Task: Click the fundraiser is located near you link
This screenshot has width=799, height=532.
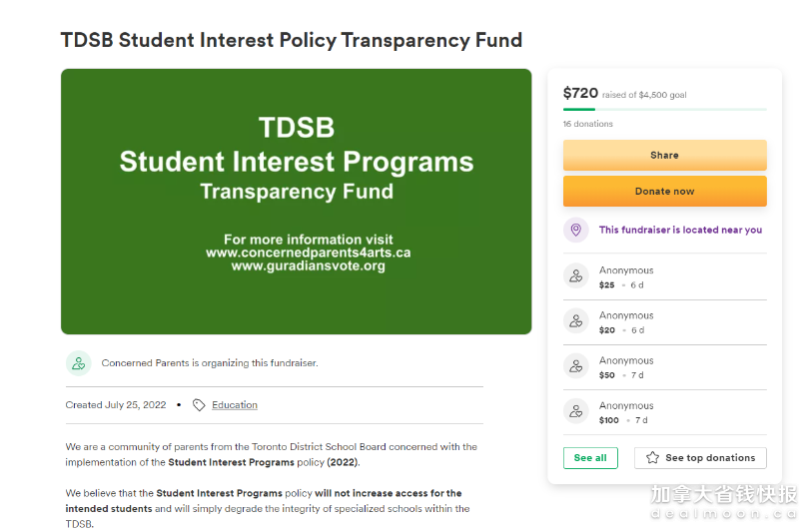Action: pyautogui.click(x=680, y=230)
